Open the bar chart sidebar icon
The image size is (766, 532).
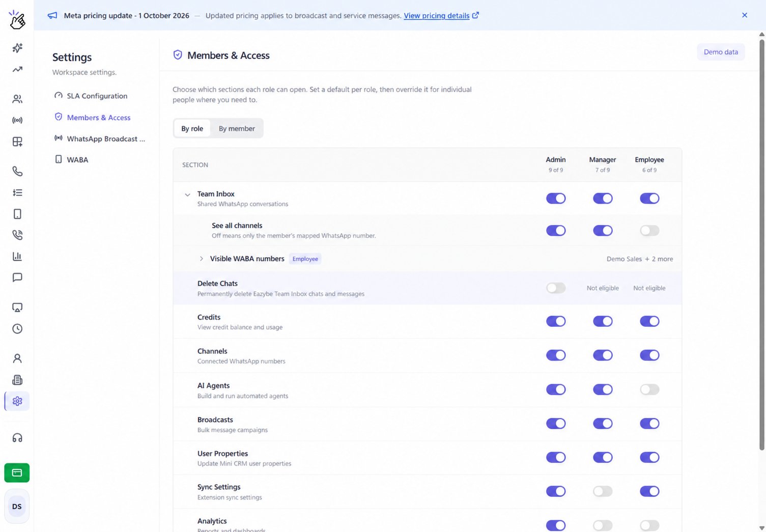tap(17, 256)
